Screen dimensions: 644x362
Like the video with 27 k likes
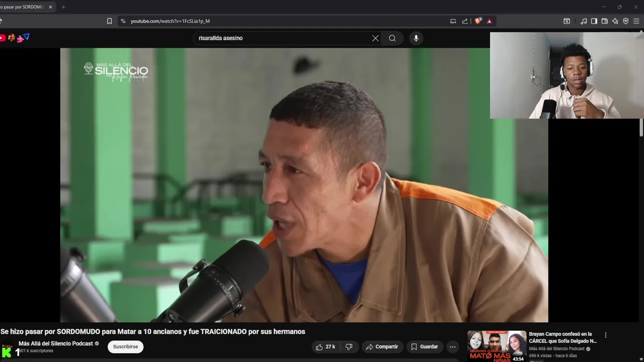325,347
